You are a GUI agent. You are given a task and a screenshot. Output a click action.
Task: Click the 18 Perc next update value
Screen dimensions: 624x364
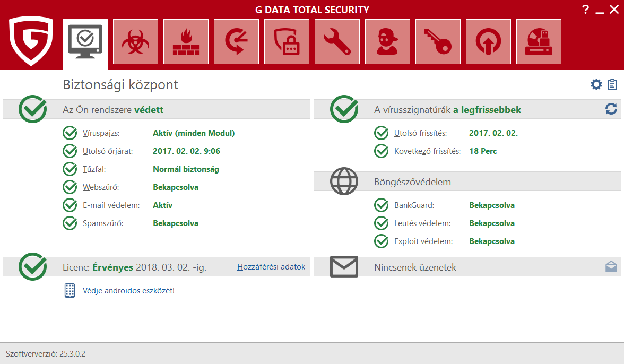pyautogui.click(x=483, y=151)
